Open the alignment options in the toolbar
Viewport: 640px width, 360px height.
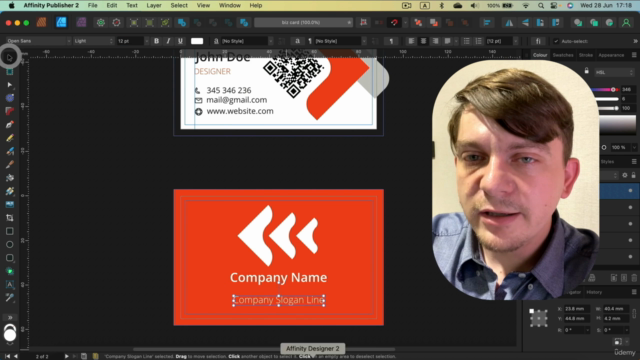487,22
